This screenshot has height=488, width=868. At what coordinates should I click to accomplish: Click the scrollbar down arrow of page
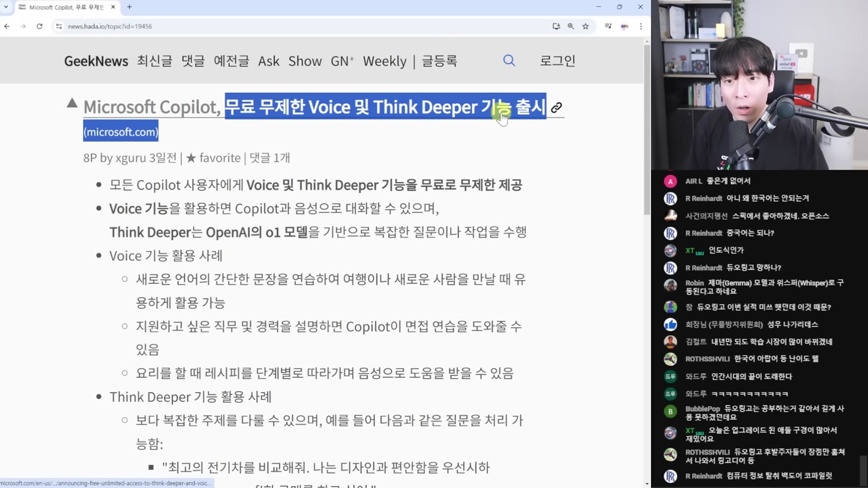tap(647, 484)
